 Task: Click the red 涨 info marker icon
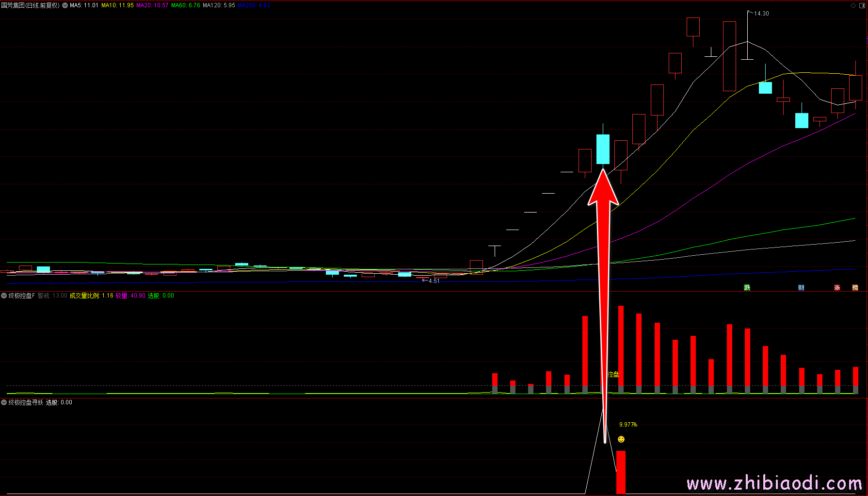pyautogui.click(x=837, y=288)
